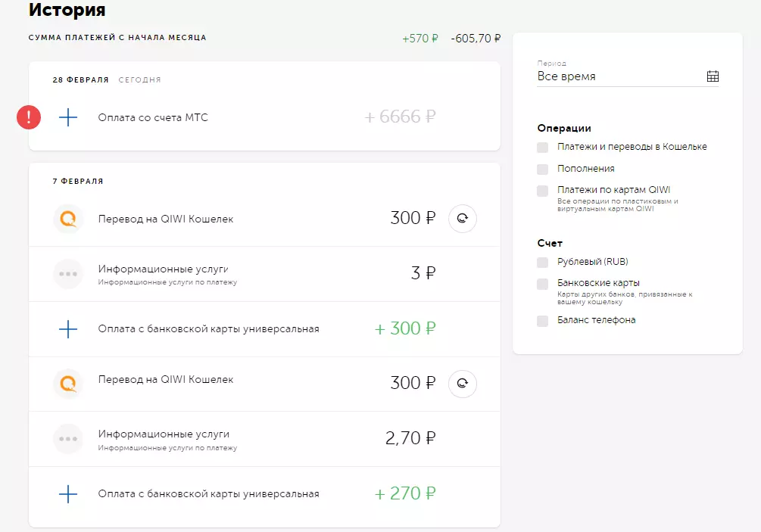The image size is (761, 532).
Task: Click the plus icon beside Оплата со счета МТС
Action: [x=68, y=117]
